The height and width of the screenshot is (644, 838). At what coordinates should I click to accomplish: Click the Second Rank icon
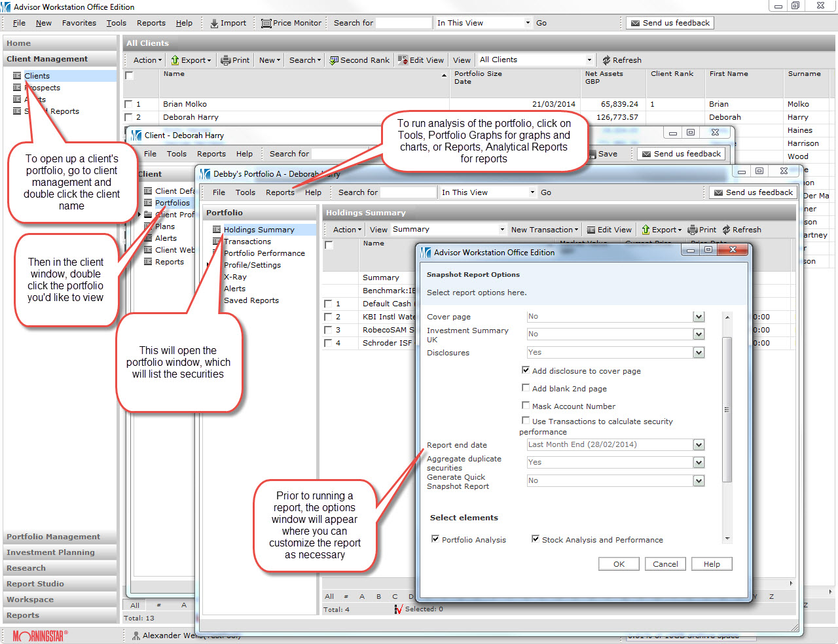click(x=334, y=60)
